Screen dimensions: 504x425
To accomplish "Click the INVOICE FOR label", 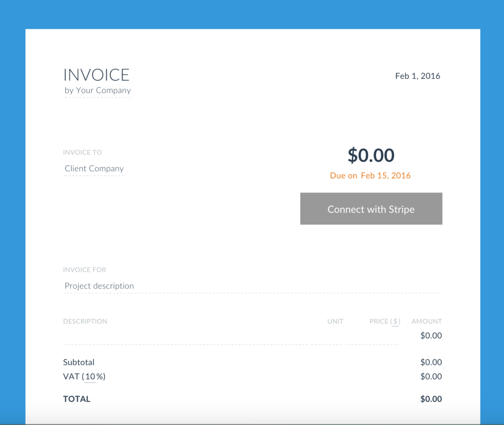I will [x=85, y=270].
